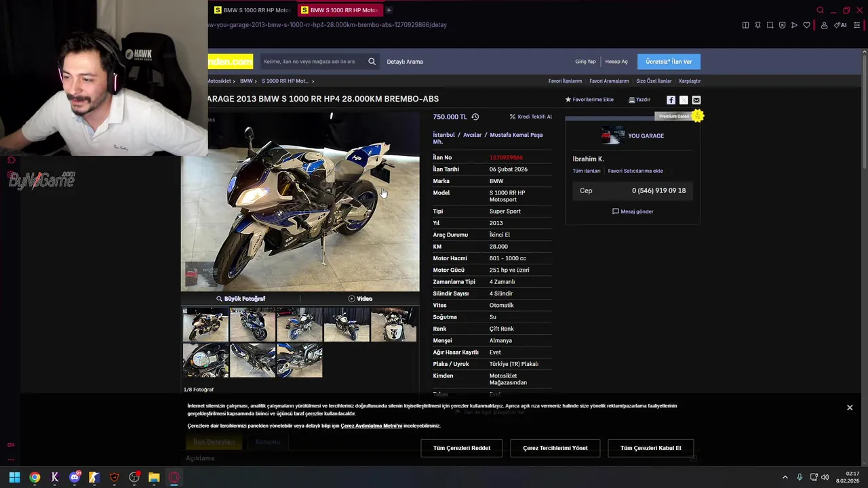Add page to bookmarks heart icon
868x488 pixels.
point(806,25)
